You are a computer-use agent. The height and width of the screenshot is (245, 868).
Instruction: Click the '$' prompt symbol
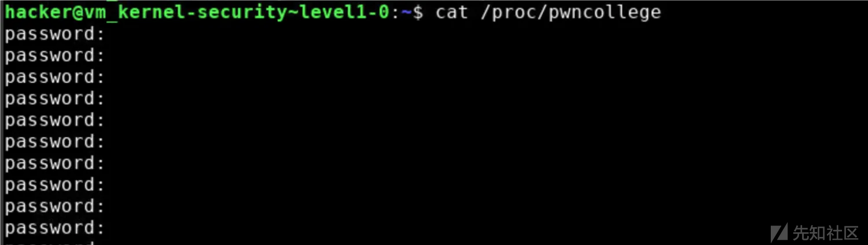(418, 12)
